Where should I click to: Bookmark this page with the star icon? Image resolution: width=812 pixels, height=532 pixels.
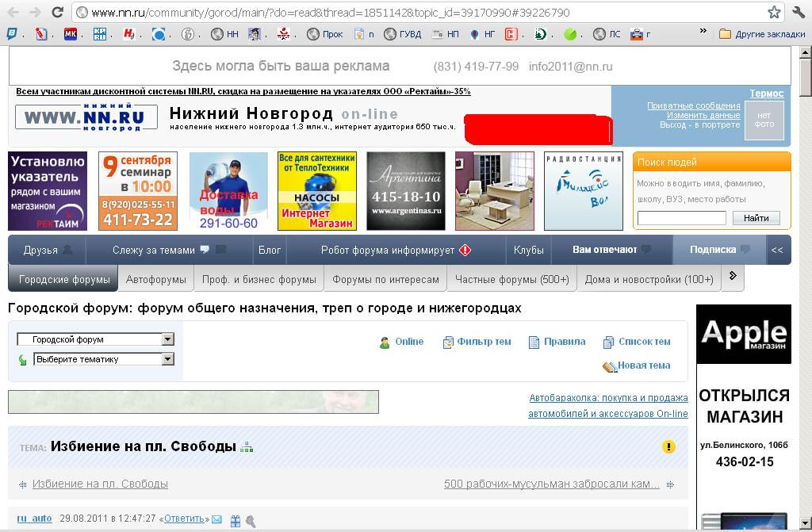pyautogui.click(x=774, y=12)
